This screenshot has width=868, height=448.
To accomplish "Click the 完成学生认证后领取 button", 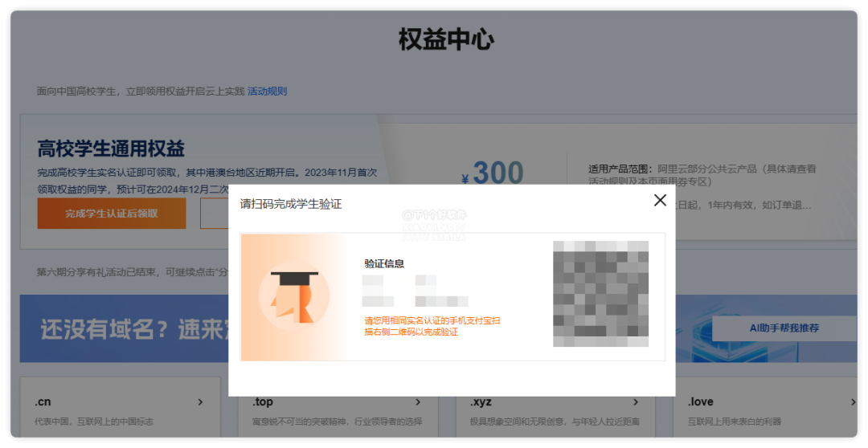I will click(x=112, y=214).
